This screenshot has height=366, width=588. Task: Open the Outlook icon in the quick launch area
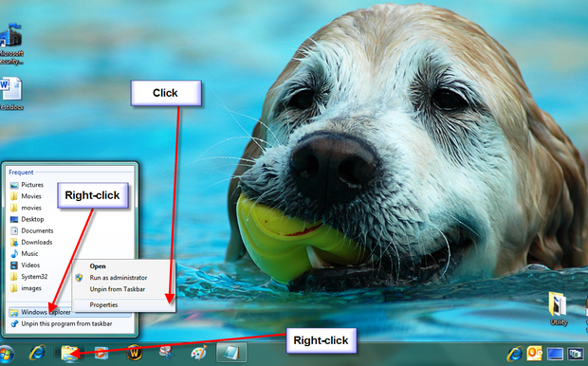[534, 354]
